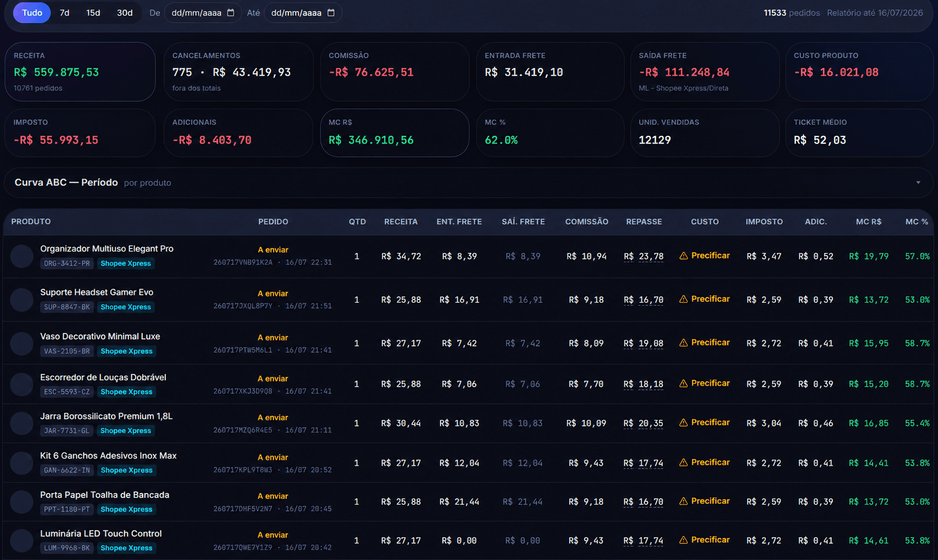Click Precificar link for Escorredor de Louças
The image size is (938, 560).
[710, 383]
